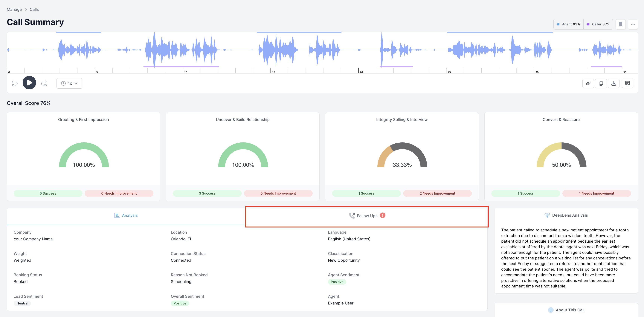Open the Calls breadcrumb link

point(34,10)
